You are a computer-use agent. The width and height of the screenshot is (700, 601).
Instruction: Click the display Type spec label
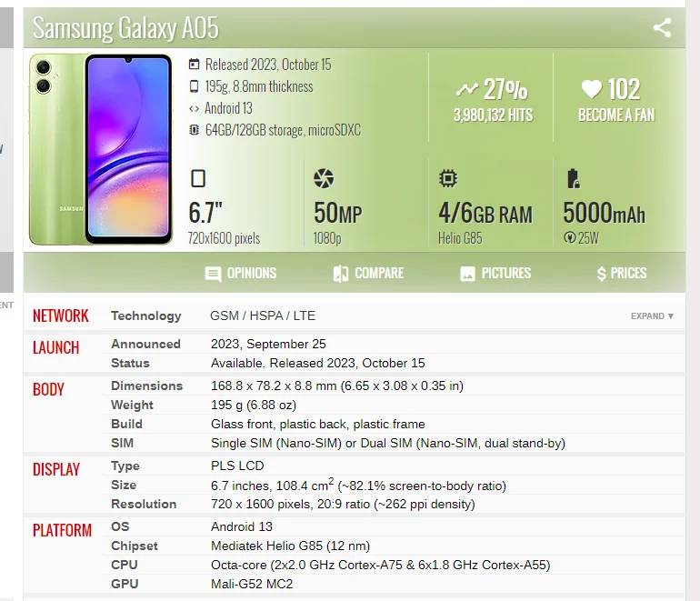coord(125,466)
